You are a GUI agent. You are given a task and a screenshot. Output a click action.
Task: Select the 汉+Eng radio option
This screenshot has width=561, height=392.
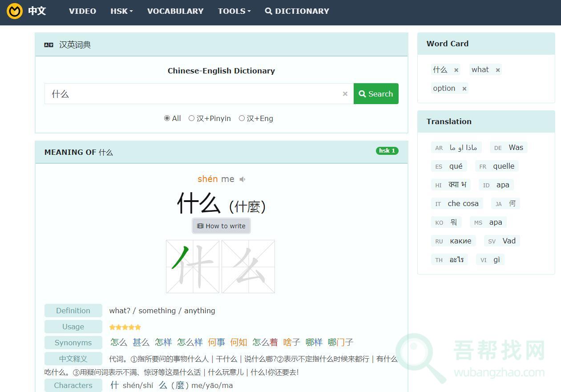tap(242, 118)
